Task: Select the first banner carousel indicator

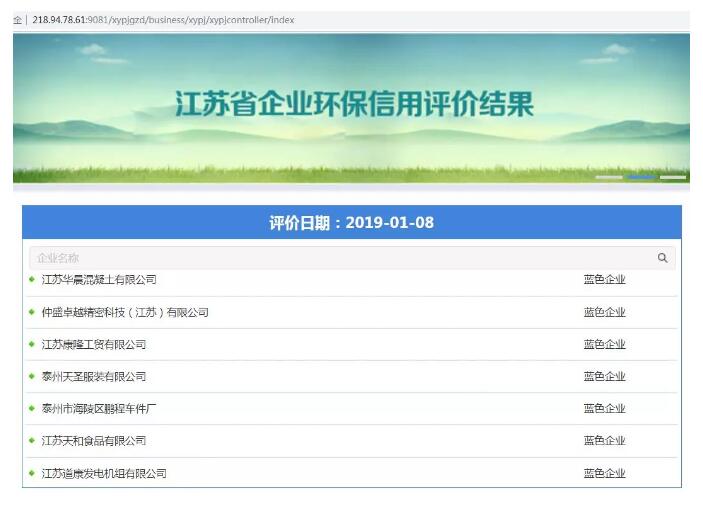Action: [609, 177]
